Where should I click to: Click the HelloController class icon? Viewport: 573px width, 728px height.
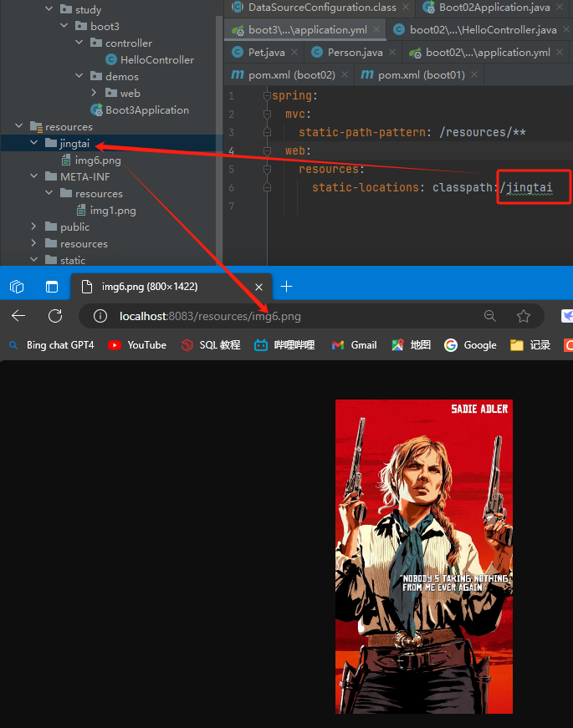[x=111, y=59]
